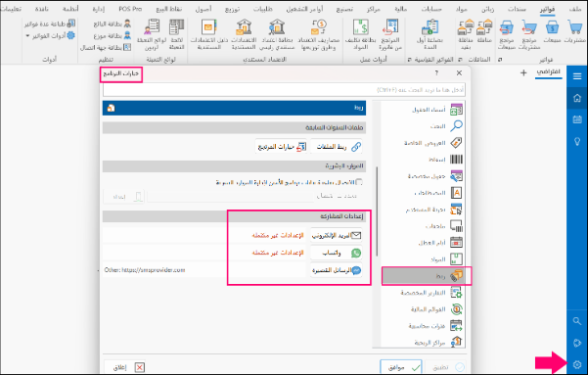588x375 pixels.
Task: Expand الفواتير القياسية group launcher
Action: click(409, 60)
